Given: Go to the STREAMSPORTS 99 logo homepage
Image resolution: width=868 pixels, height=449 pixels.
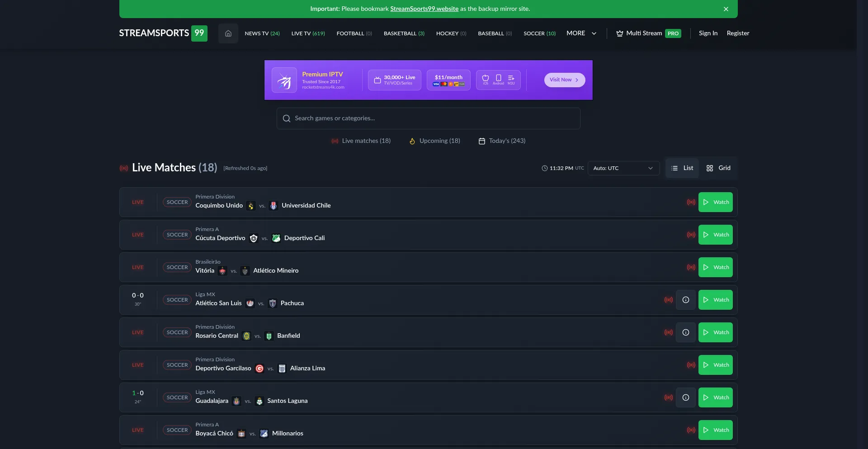Looking at the screenshot, I should tap(163, 33).
